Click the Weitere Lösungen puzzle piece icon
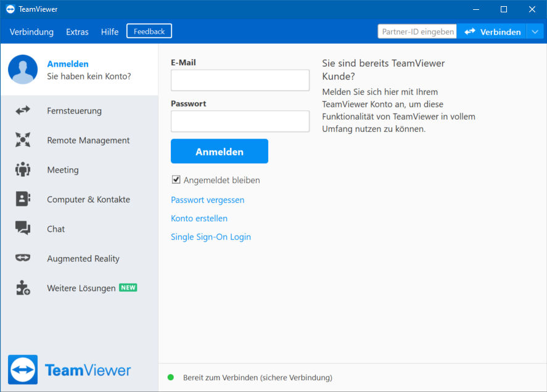 point(23,288)
